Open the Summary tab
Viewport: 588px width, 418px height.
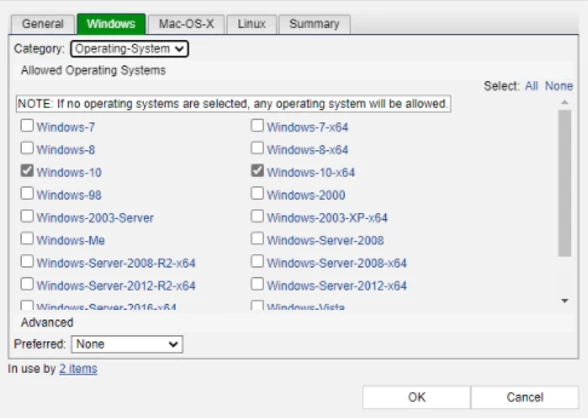(315, 24)
